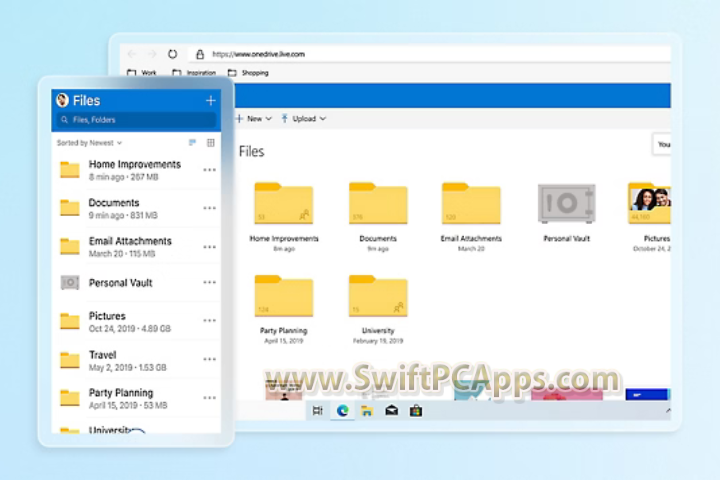Click the lock icon in the address bar

point(200,54)
